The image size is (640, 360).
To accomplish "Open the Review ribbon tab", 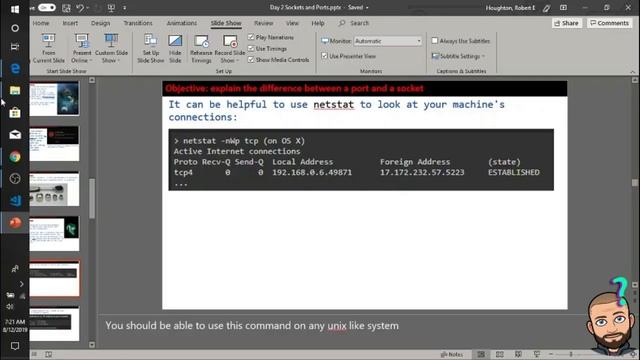I will 264,23.
